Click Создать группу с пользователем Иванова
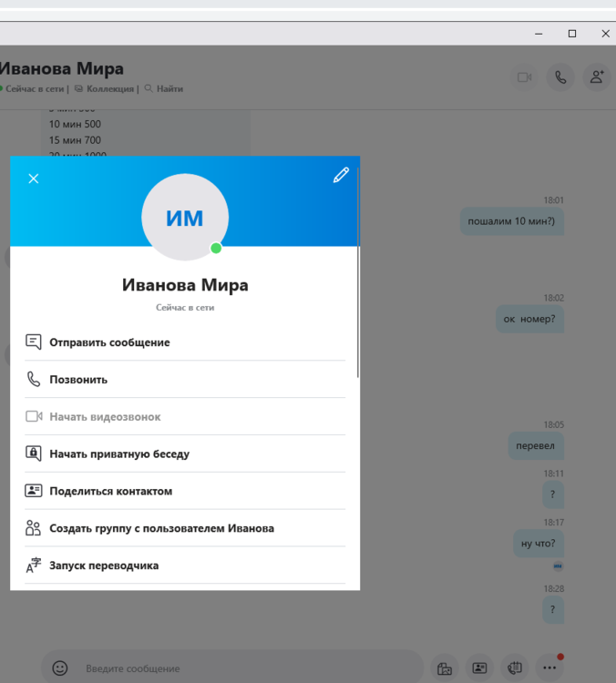The width and height of the screenshot is (616, 683). tap(161, 528)
